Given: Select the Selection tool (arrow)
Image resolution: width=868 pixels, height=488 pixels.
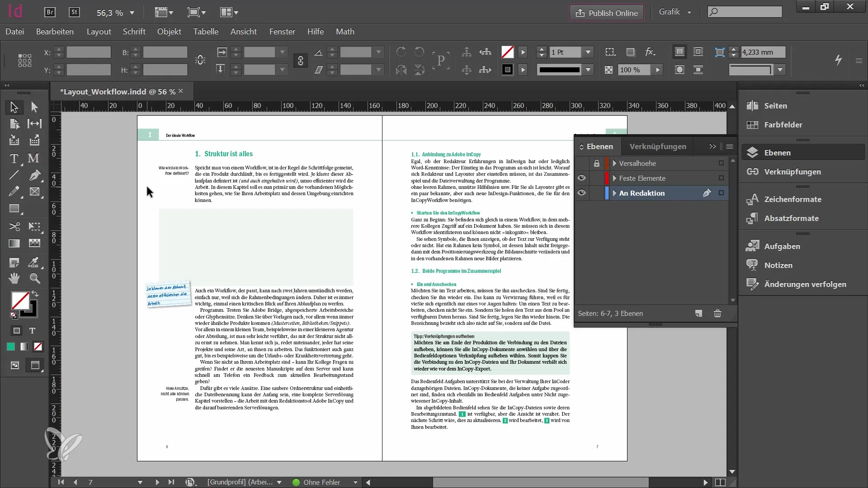Looking at the screenshot, I should coord(14,106).
